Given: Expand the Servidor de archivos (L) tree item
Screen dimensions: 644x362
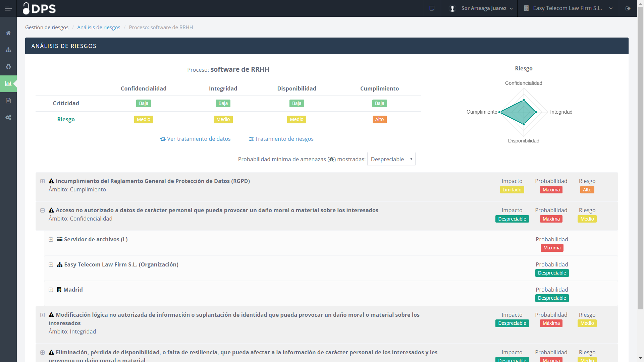Looking at the screenshot, I should pos(50,239).
